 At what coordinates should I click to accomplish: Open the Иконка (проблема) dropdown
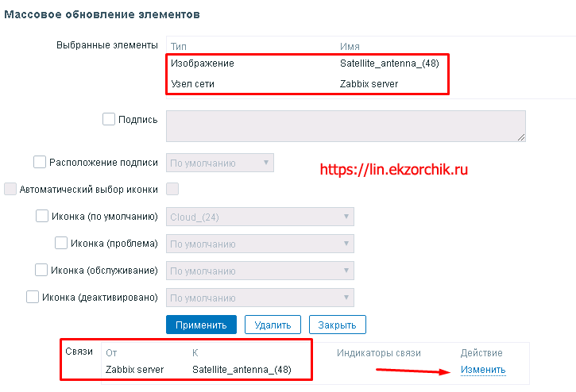(x=260, y=244)
